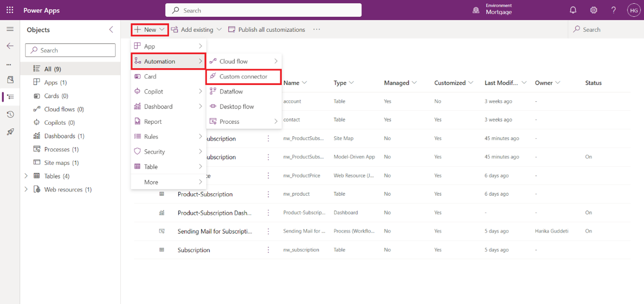The width and height of the screenshot is (644, 304).
Task: Select Custom connector from the menu
Action: coord(243,76)
